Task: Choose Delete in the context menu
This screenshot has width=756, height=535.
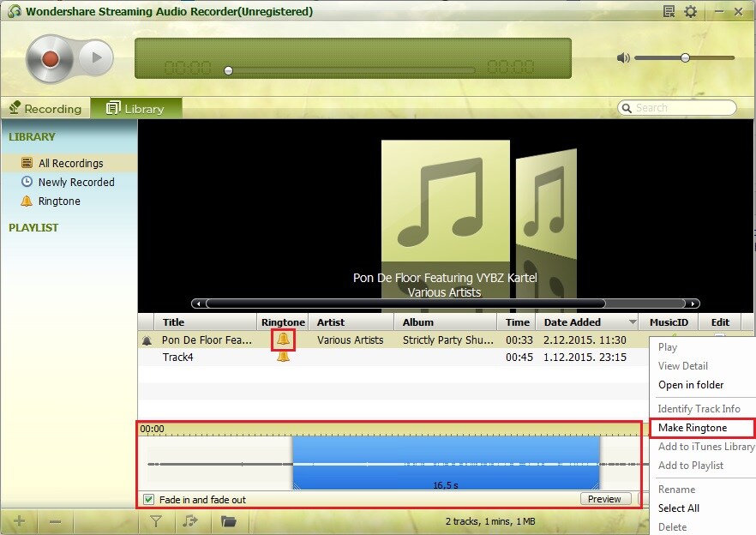Action: click(x=672, y=526)
